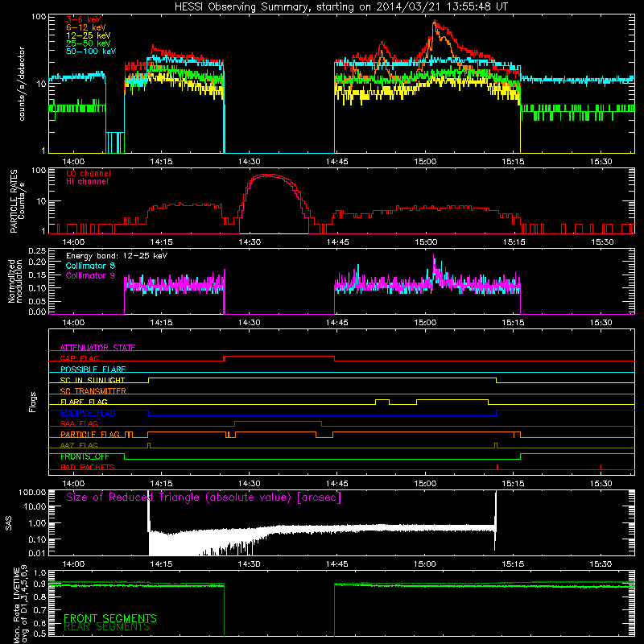Click the '15:00' tick under the particle rates plot
Screen dimensions: 644x644
click(x=426, y=242)
